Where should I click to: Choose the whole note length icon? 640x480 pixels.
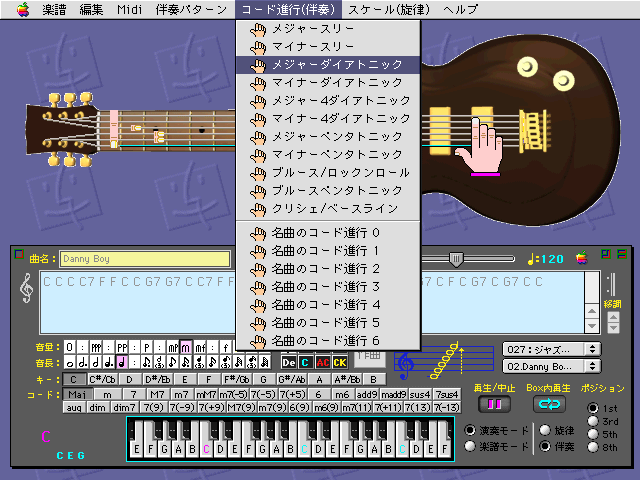[x=70, y=362]
